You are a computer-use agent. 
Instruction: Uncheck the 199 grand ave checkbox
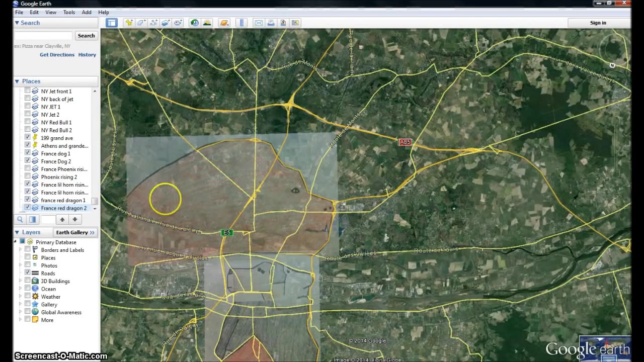(x=28, y=138)
